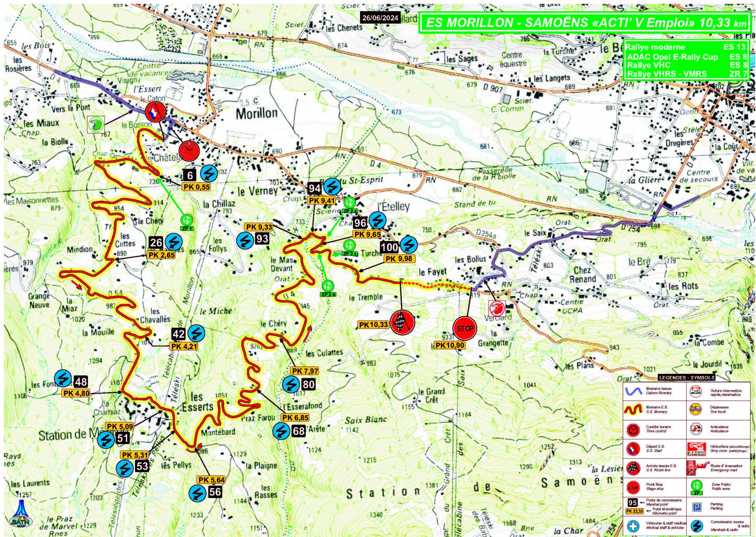Click the blue radio marshal icon beside post 48

tap(63, 378)
